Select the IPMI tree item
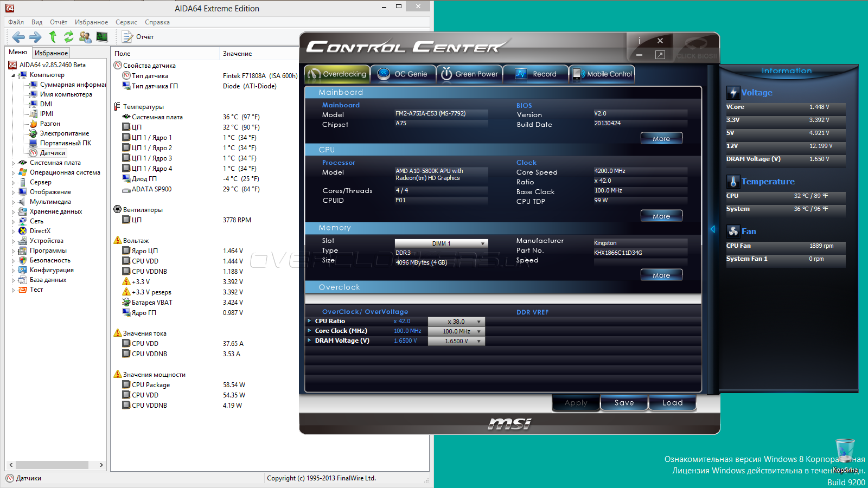 [41, 114]
